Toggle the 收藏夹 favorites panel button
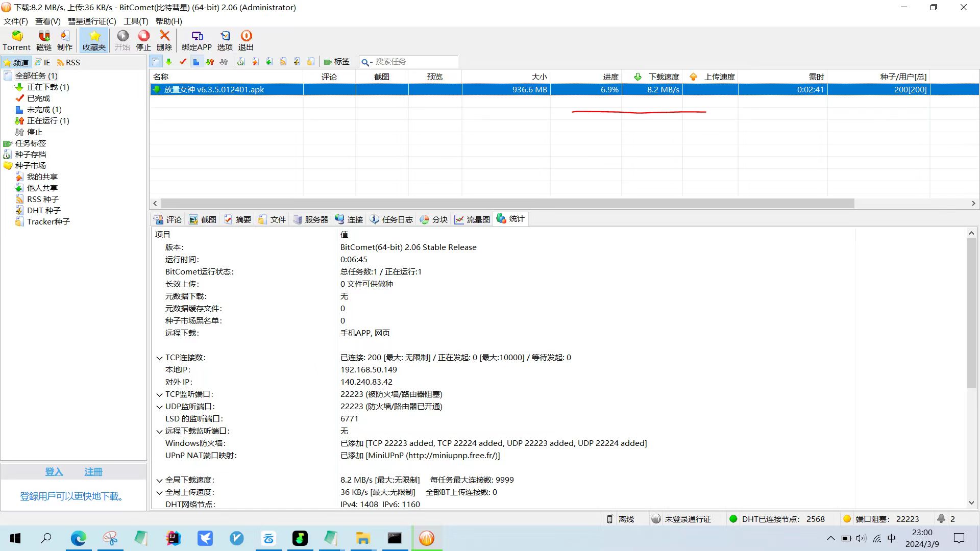This screenshot has height=551, width=980. [94, 40]
